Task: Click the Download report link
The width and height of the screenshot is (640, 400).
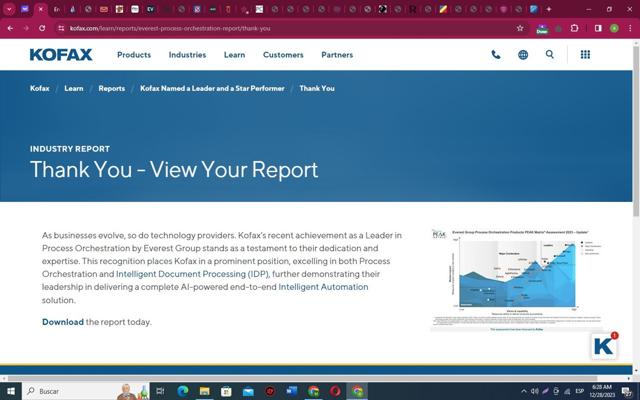Action: click(x=63, y=322)
